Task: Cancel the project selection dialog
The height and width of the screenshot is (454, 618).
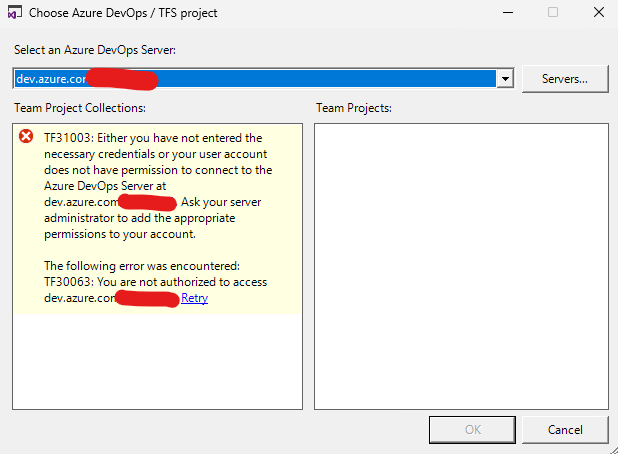Action: click(565, 430)
